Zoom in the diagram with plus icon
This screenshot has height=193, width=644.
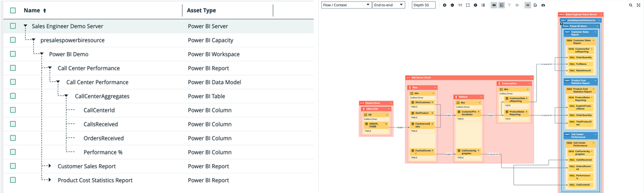pyautogui.click(x=444, y=5)
